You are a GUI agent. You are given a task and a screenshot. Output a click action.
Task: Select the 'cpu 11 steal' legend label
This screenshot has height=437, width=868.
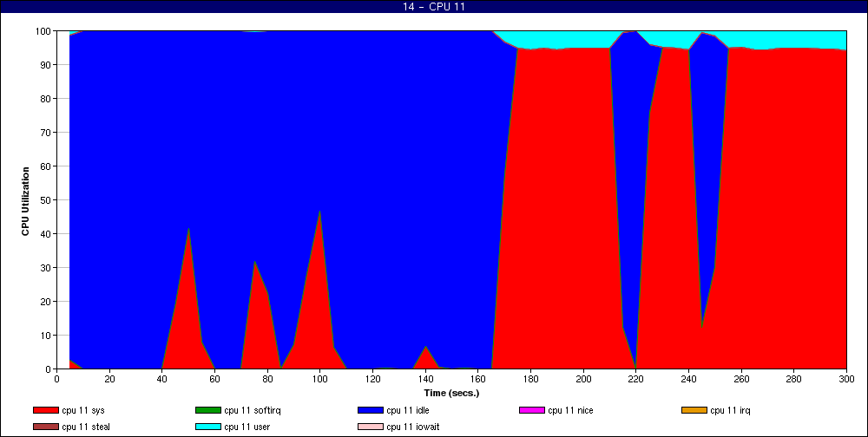coord(86,427)
